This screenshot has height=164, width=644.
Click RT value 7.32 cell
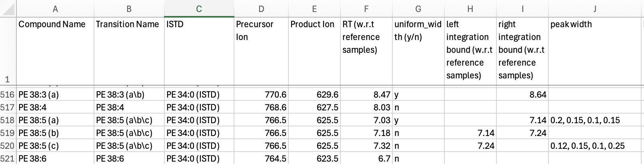click(366, 146)
